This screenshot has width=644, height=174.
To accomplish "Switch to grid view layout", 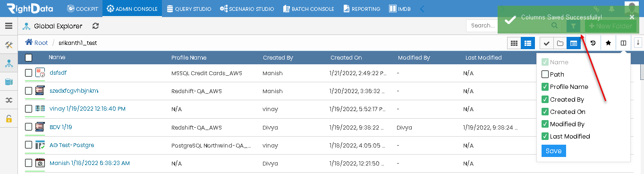I will [514, 43].
